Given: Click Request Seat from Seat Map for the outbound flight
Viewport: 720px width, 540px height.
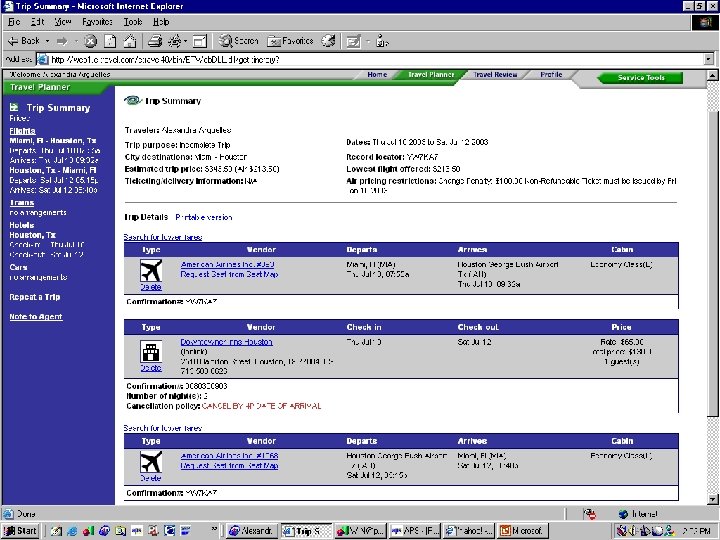Looking at the screenshot, I should click(230, 274).
